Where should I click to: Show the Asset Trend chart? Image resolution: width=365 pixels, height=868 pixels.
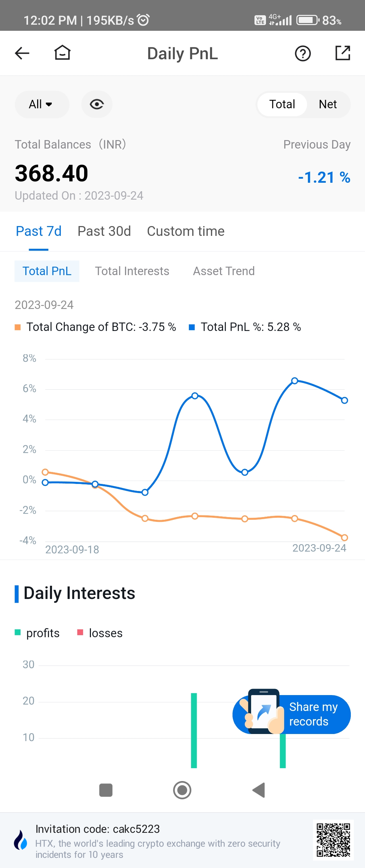tap(224, 271)
